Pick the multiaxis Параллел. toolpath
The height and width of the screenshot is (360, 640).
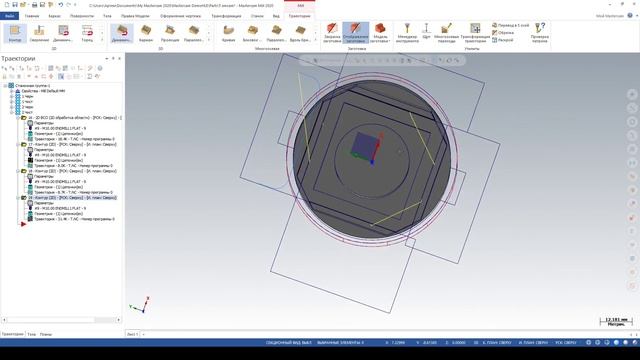(x=276, y=33)
